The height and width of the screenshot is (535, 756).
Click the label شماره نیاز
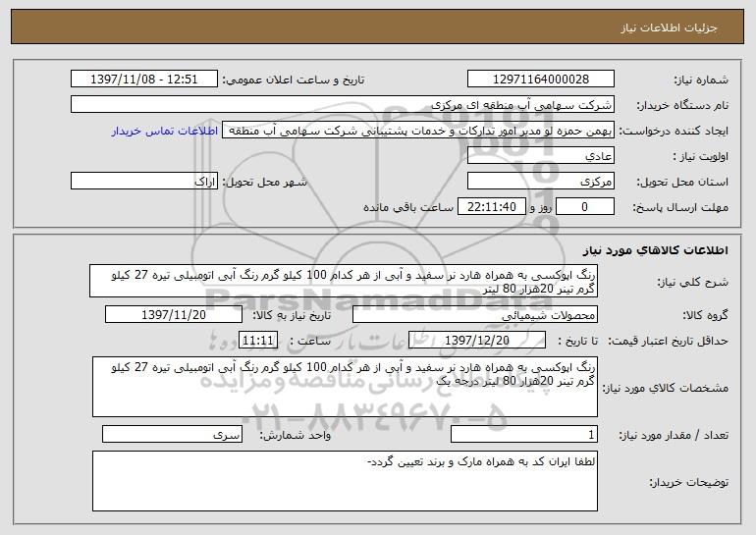click(x=701, y=80)
